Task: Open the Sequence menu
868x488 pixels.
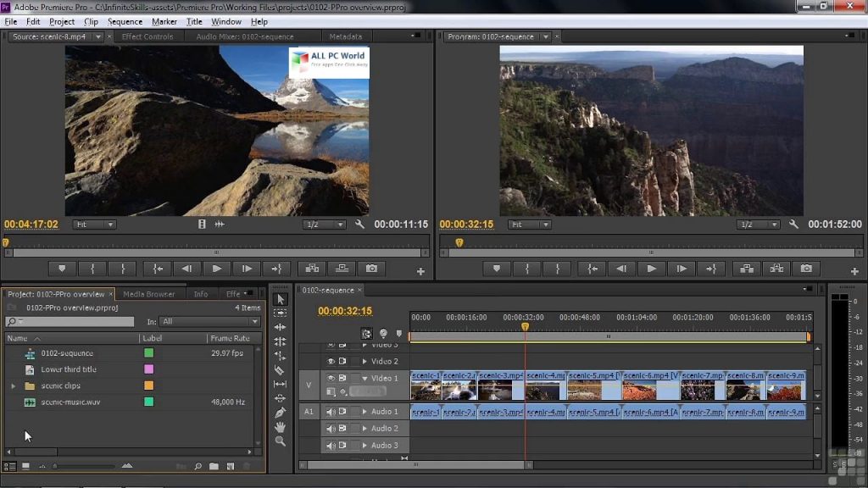Action: click(125, 21)
